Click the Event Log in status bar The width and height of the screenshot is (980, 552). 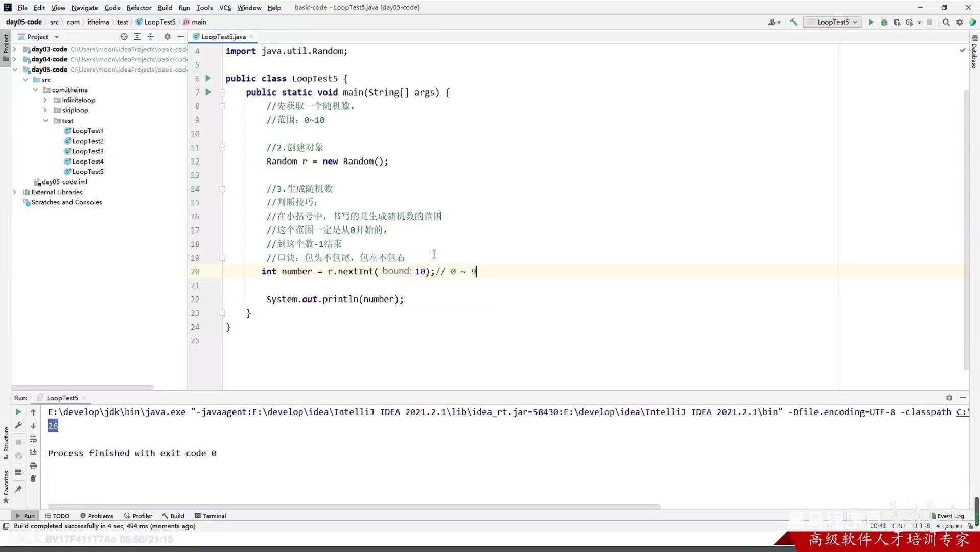[950, 516]
